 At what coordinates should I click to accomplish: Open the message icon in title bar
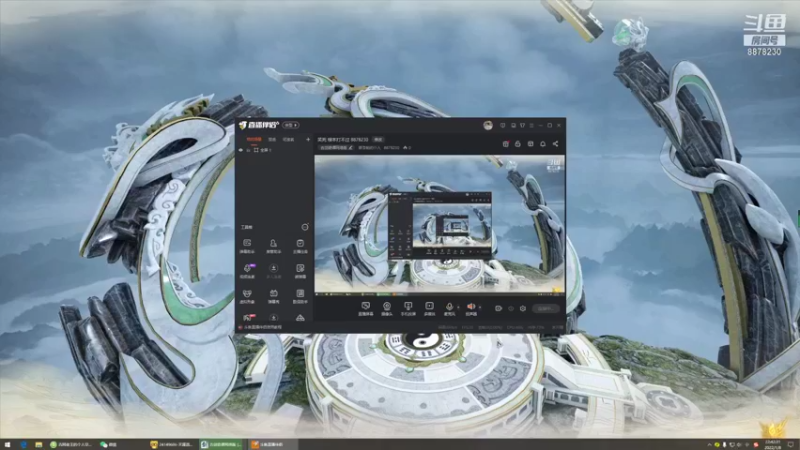(x=513, y=126)
